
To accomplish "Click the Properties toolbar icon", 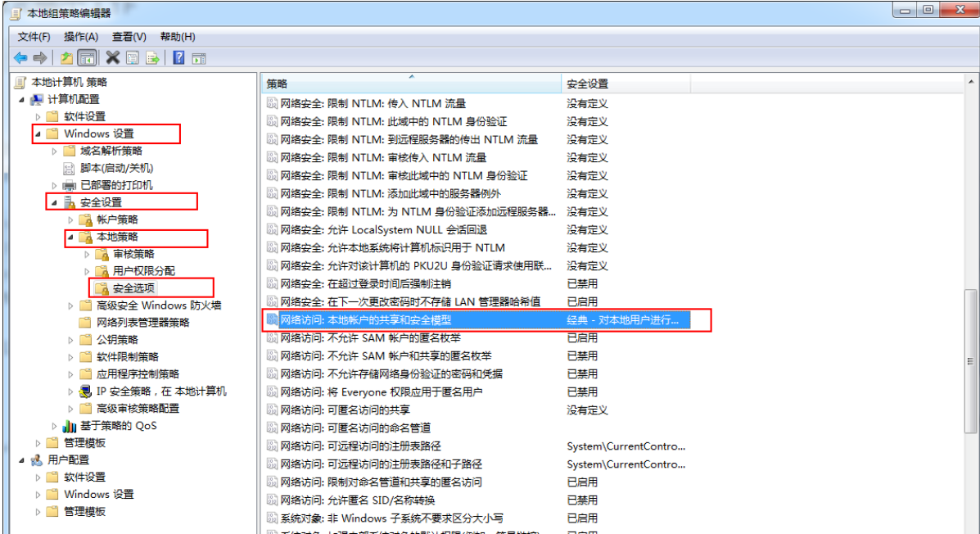I will coord(133,58).
